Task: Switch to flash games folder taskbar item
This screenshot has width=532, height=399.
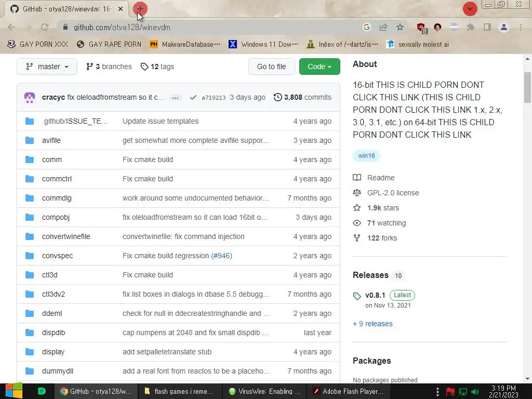Action: point(179,392)
